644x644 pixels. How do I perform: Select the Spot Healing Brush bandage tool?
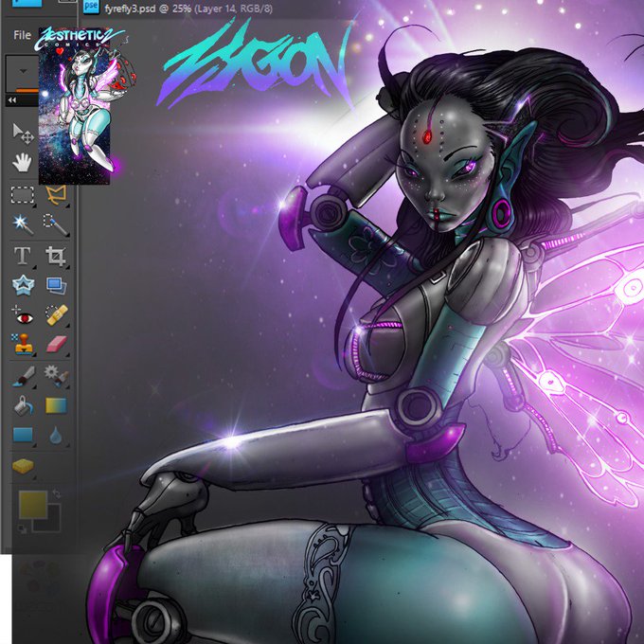56,315
